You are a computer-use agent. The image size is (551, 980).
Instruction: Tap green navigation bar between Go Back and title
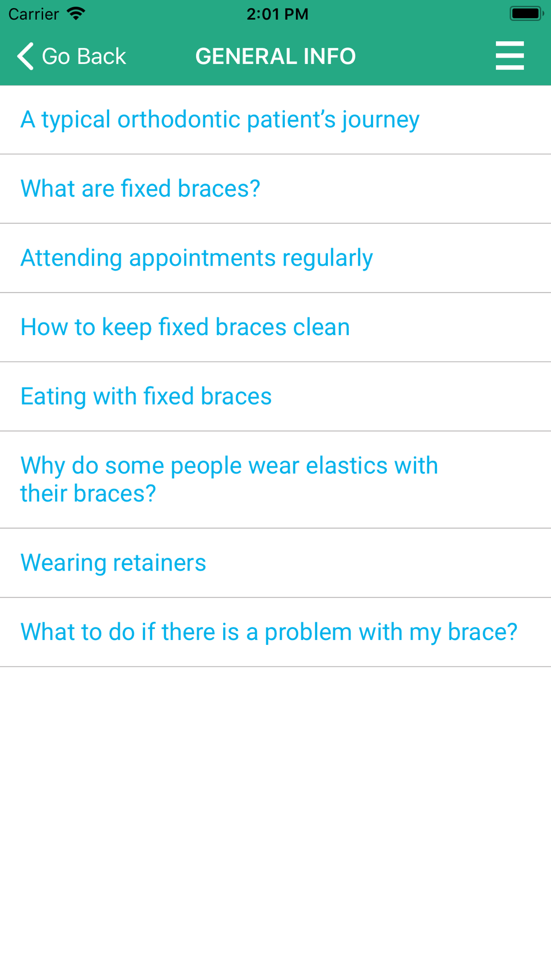pos(161,56)
